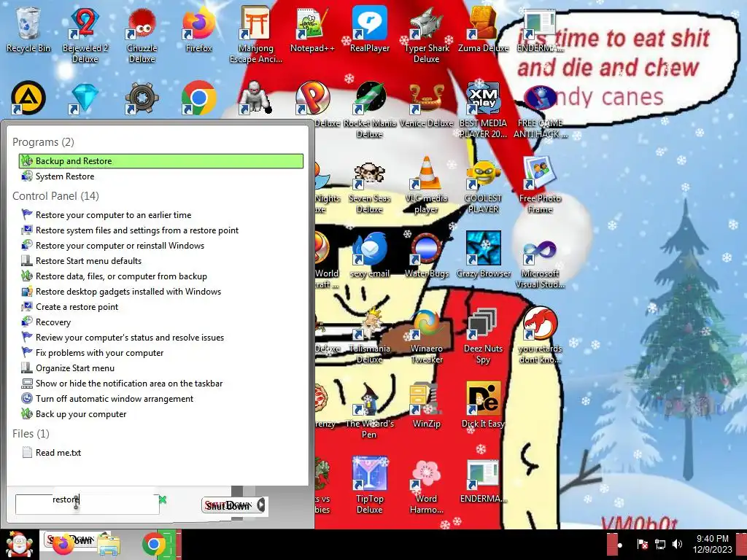Focus the Start menu search box
Viewport: 747px width, 560px height.
88,504
